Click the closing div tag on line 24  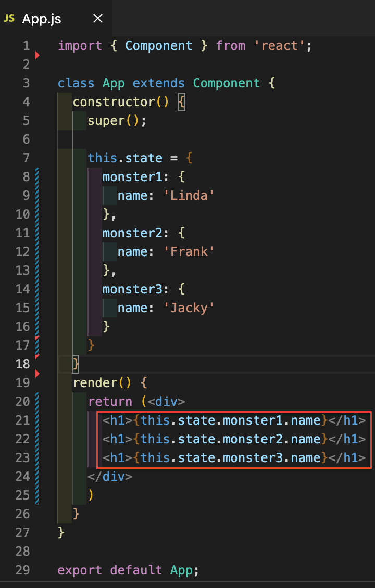click(x=110, y=477)
